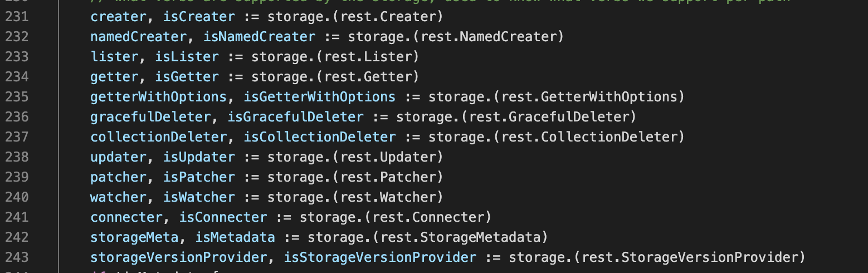Click line number 243 in the gutter
Screen dimensions: 868x273
coord(17,257)
